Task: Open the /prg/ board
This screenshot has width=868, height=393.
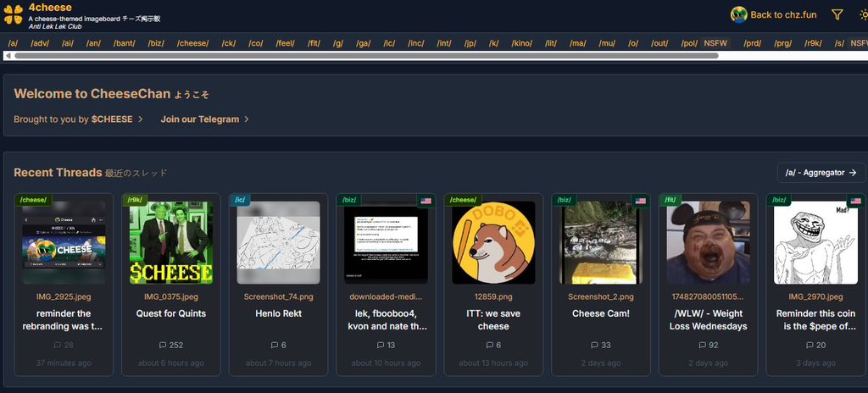Action: point(783,43)
